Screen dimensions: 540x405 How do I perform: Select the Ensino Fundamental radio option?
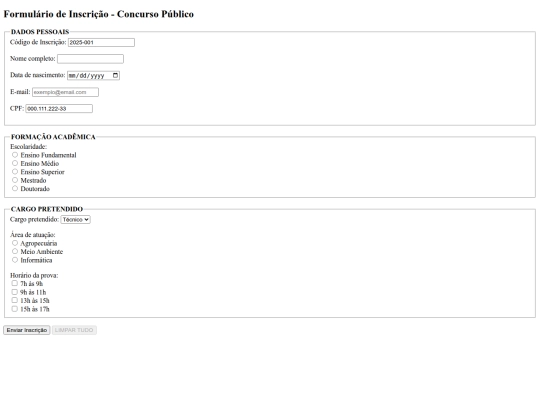point(15,155)
